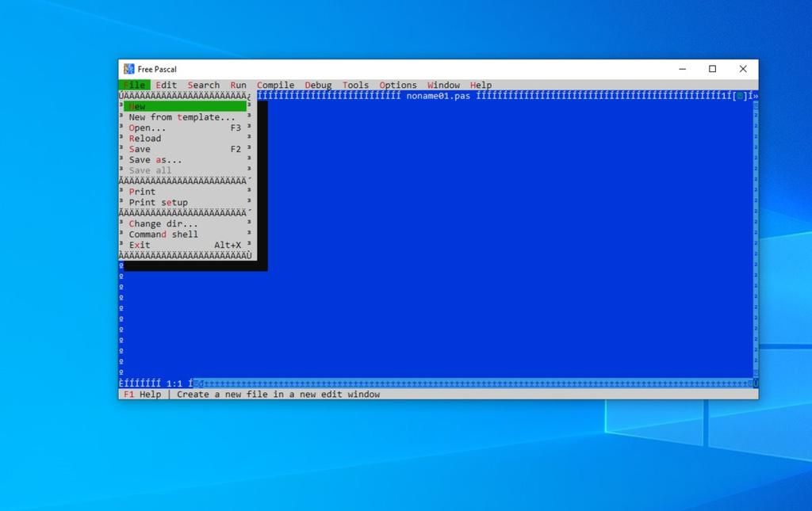
Task: Launch Command shell from File menu
Action: point(185,235)
